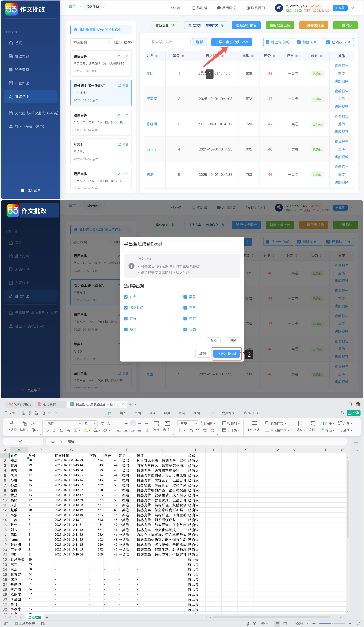Click the zoom-in plus icon in status bar
The image size is (364, 627).
coord(350,623)
